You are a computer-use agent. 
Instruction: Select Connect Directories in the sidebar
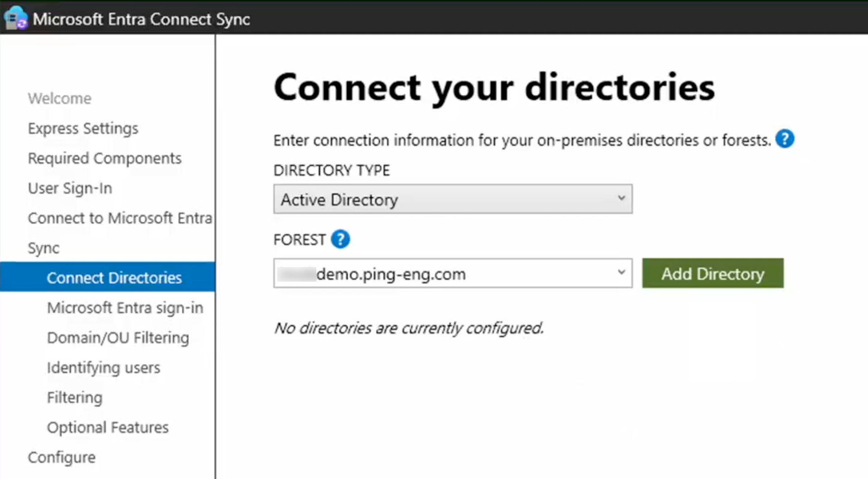coord(115,277)
